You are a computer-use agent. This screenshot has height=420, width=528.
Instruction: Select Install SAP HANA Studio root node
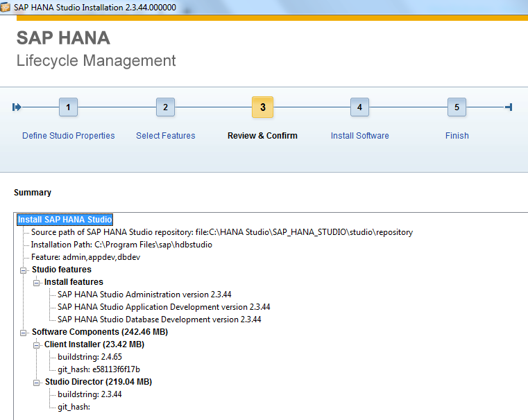point(65,220)
